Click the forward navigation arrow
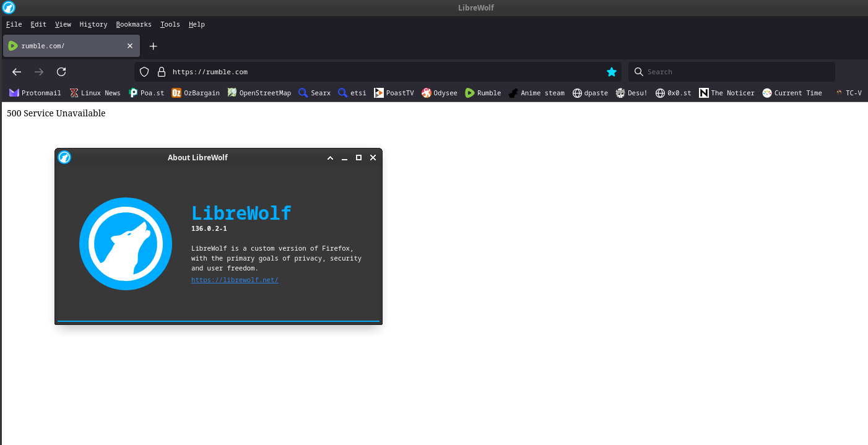This screenshot has width=868, height=445. [x=39, y=72]
